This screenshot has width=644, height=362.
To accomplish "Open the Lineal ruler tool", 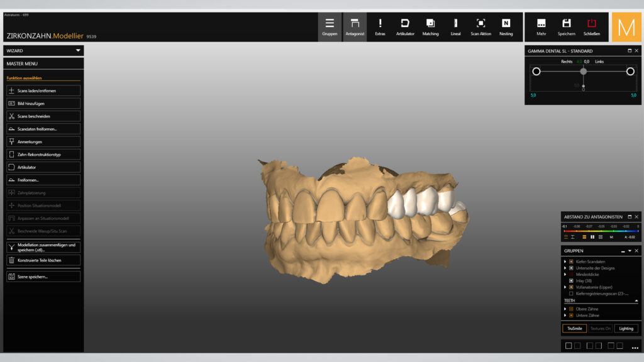I will tap(455, 26).
